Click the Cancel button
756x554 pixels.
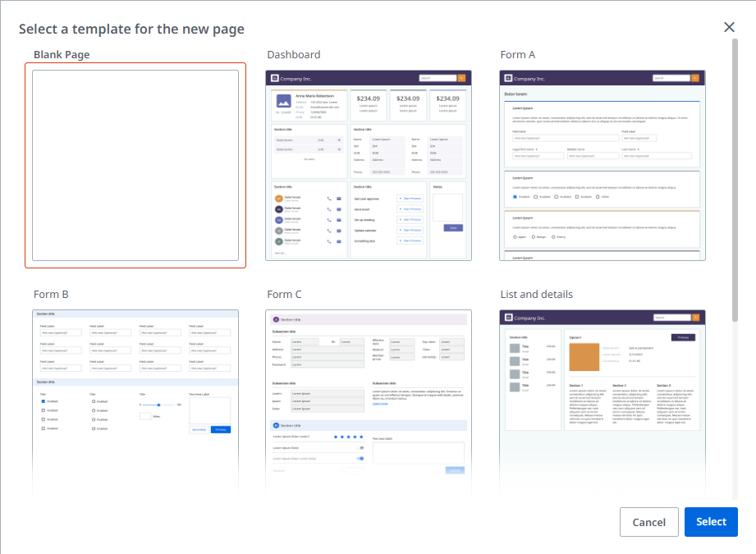(649, 522)
